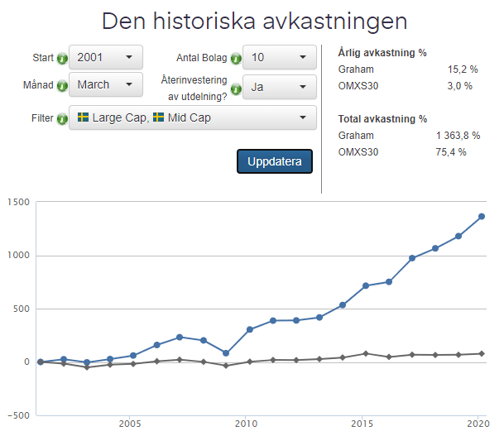Click OMXS30 total value '75,4 %'
Image resolution: width=504 pixels, height=436 pixels.
tap(451, 152)
